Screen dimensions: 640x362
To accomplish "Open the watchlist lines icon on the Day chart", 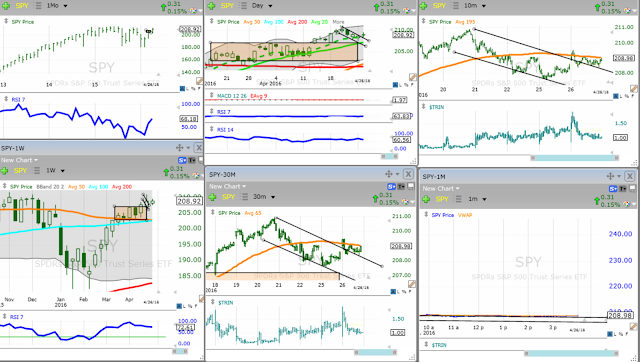I will (x=243, y=6).
